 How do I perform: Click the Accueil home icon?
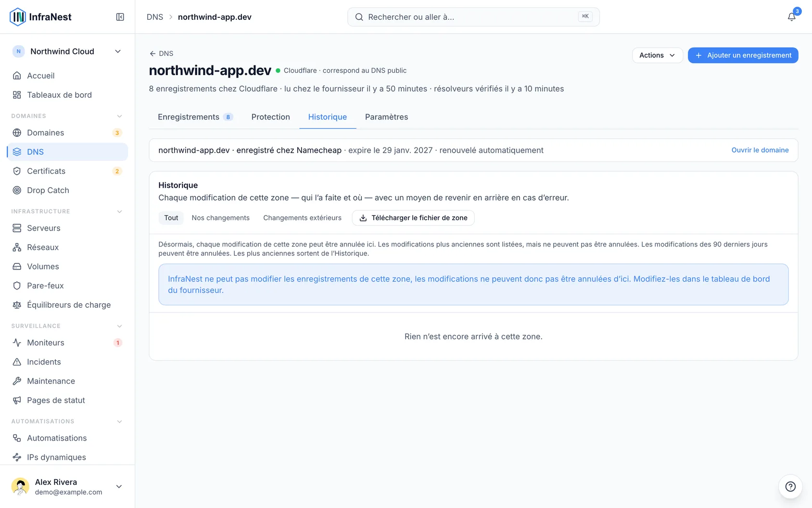[x=17, y=76]
